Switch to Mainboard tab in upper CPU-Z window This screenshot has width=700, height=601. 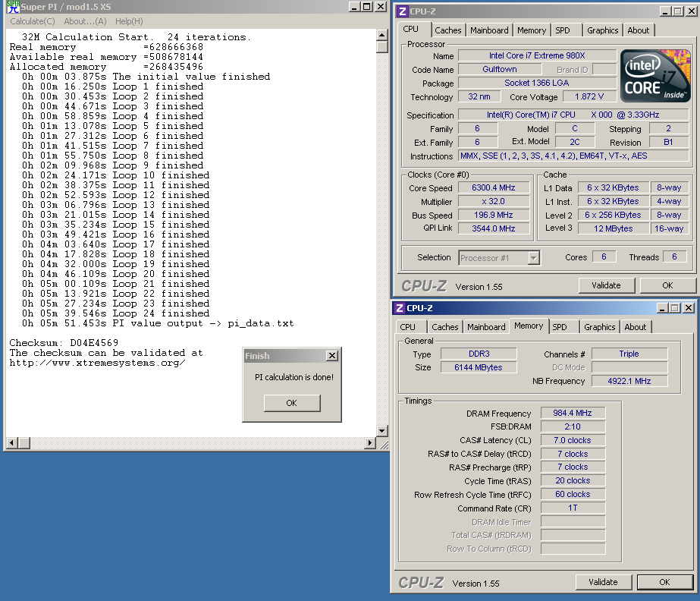pos(489,30)
